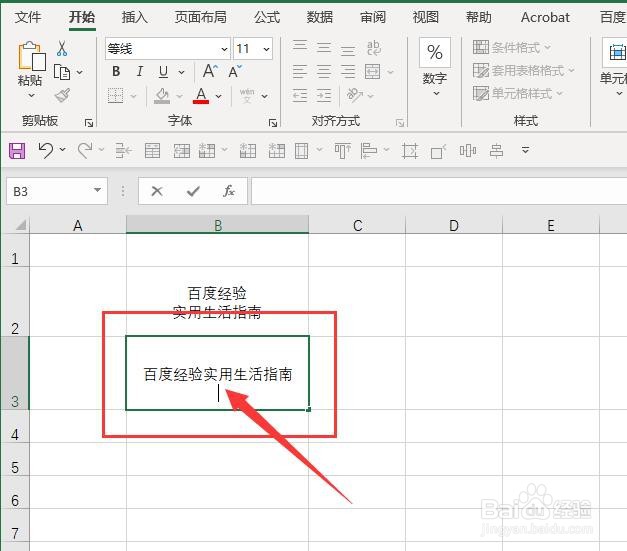Image resolution: width=627 pixels, height=551 pixels.
Task: Align text right
Action: pos(348,72)
